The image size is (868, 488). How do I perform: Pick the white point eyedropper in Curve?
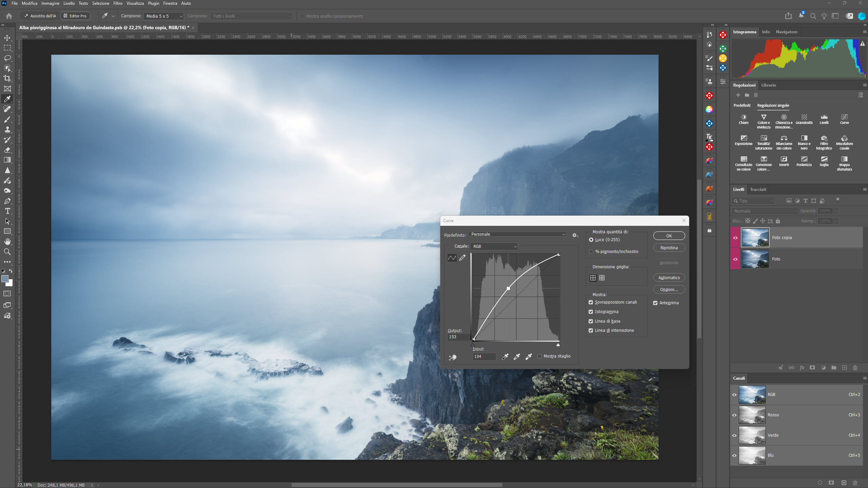(529, 357)
